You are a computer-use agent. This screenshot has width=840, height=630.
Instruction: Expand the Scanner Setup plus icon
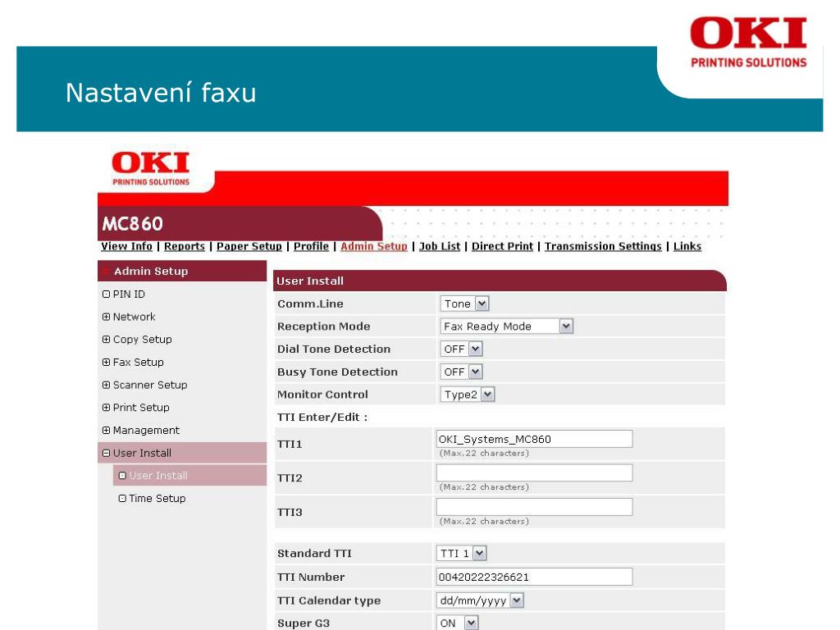tap(106, 385)
